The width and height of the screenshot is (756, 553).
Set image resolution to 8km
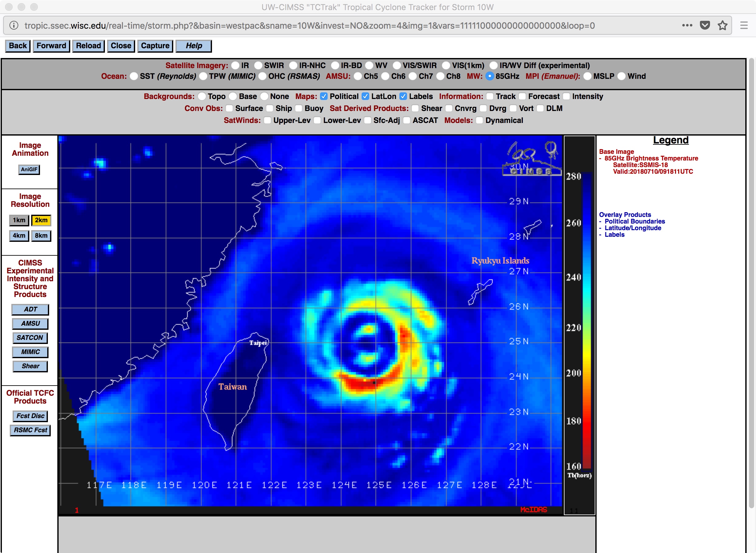point(41,236)
